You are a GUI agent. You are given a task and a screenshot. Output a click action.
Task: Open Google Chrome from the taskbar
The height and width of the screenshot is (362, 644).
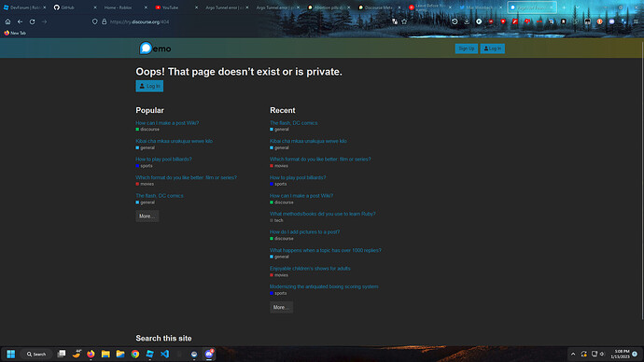135,354
